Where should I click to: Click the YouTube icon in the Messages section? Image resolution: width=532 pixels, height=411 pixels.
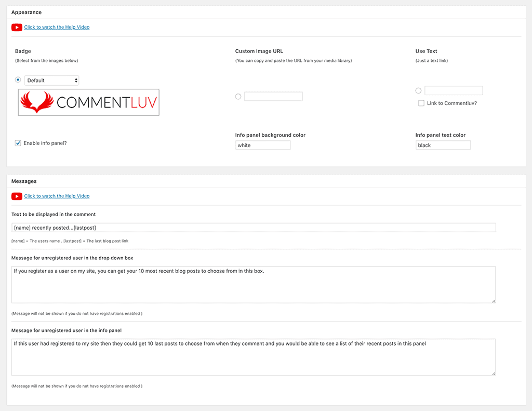click(16, 196)
